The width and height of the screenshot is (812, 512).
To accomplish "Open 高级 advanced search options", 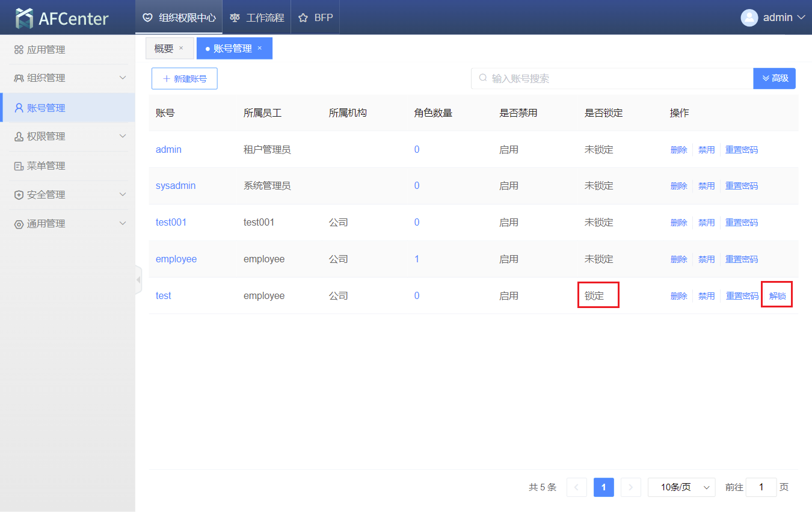I will pos(775,78).
